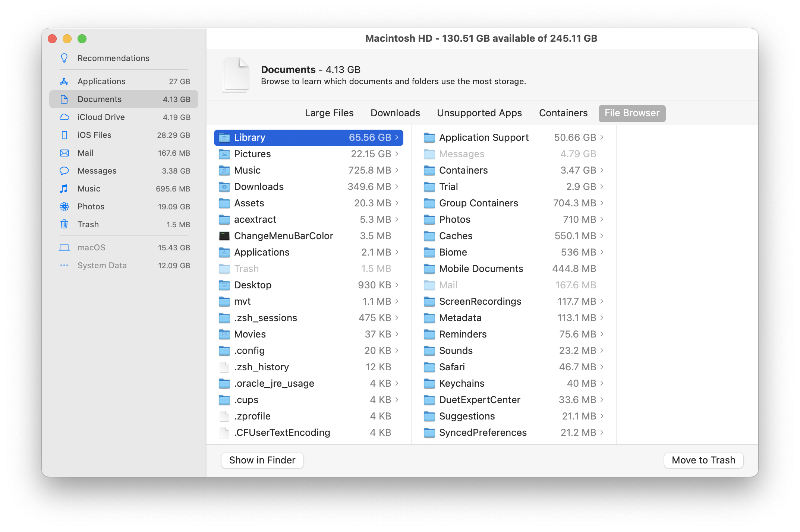Expand the Application Support folder

point(602,137)
